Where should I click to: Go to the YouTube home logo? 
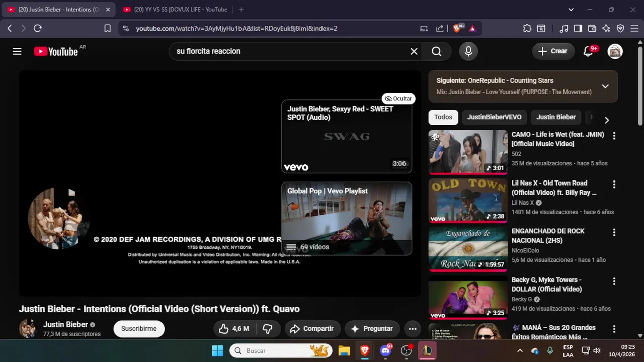pos(56,51)
